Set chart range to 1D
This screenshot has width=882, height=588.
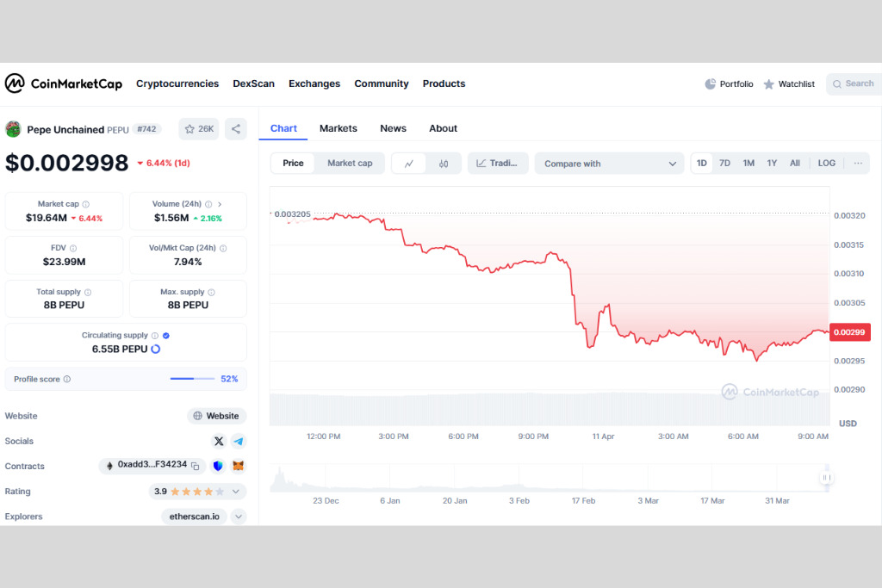(x=701, y=163)
